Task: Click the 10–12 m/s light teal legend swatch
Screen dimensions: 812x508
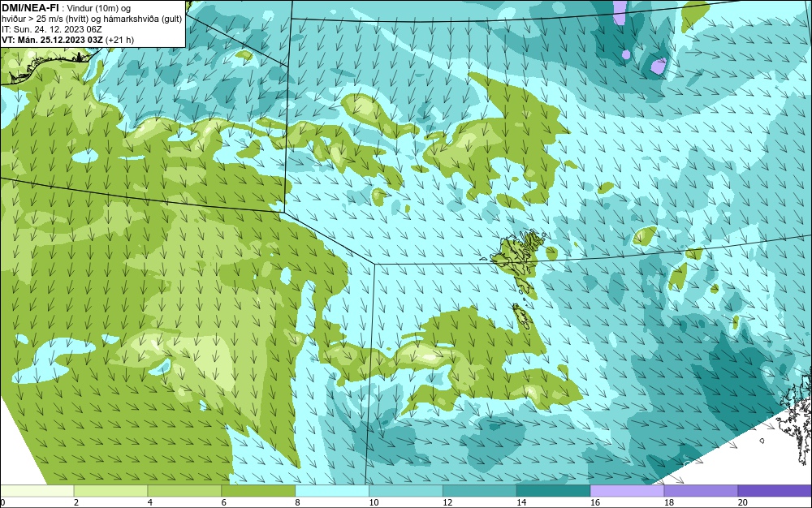Action: [406, 490]
